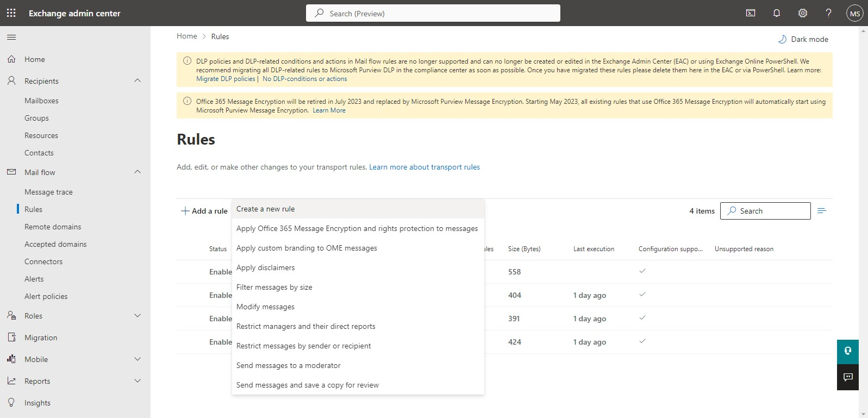Click the scrollbar down arrow
This screenshot has width=868, height=418.
click(863, 413)
